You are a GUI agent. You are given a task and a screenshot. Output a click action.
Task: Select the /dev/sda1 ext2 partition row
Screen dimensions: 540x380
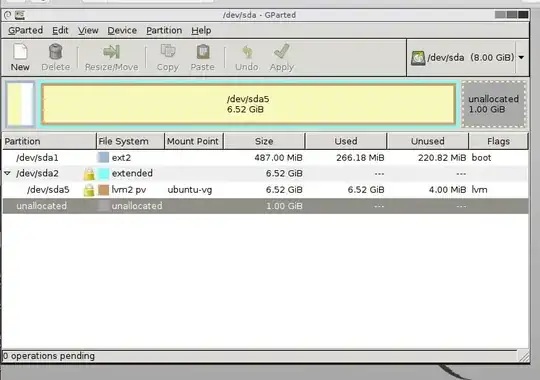pos(265,158)
